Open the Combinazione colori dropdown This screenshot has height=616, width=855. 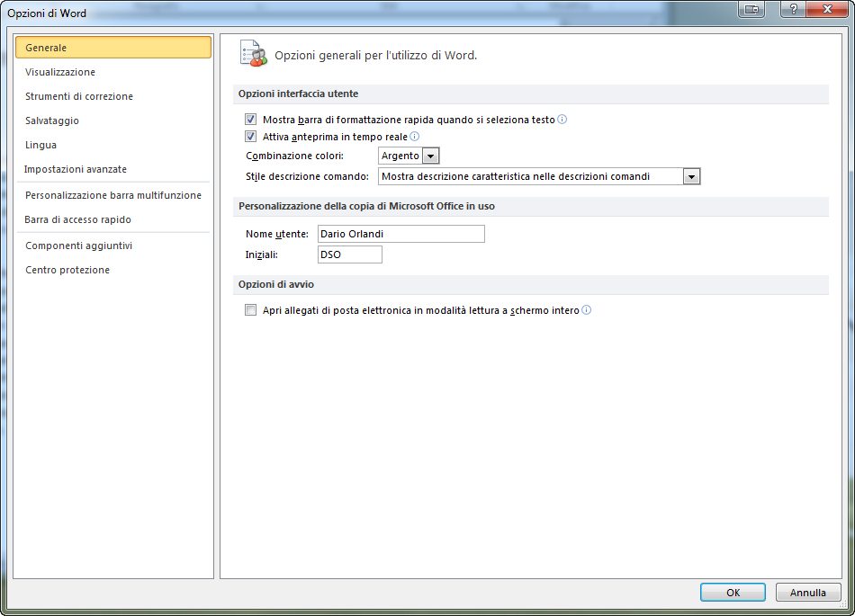click(x=430, y=156)
